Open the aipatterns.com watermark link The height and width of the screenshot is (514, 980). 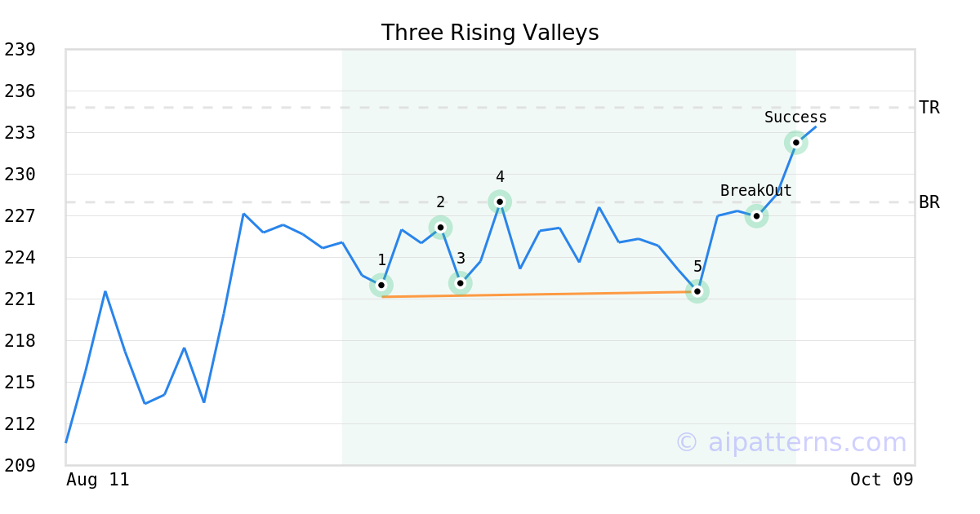(791, 442)
